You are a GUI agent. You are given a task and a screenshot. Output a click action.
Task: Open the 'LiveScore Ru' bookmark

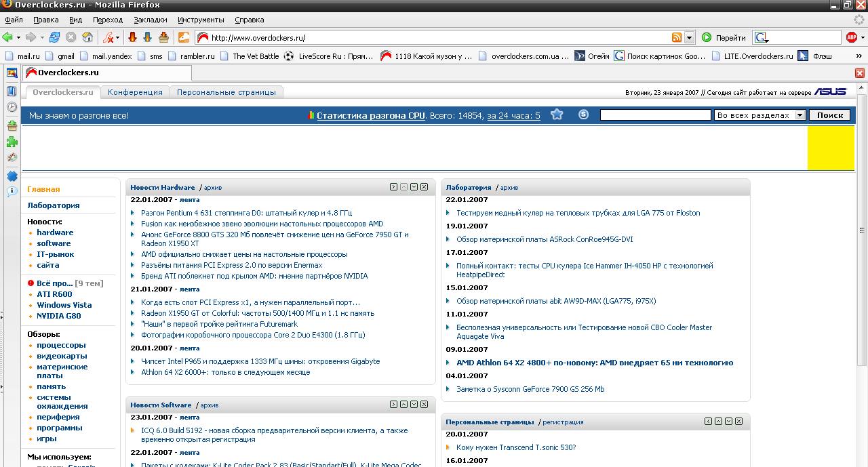click(329, 56)
